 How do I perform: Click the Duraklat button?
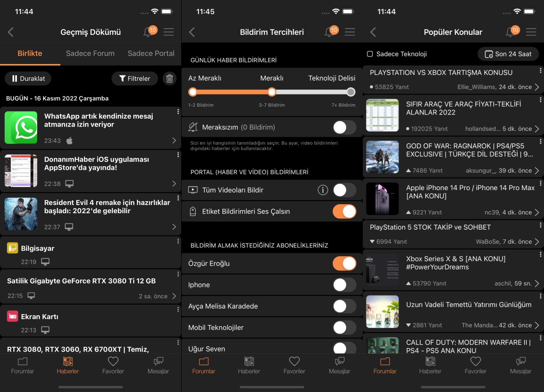coord(28,78)
